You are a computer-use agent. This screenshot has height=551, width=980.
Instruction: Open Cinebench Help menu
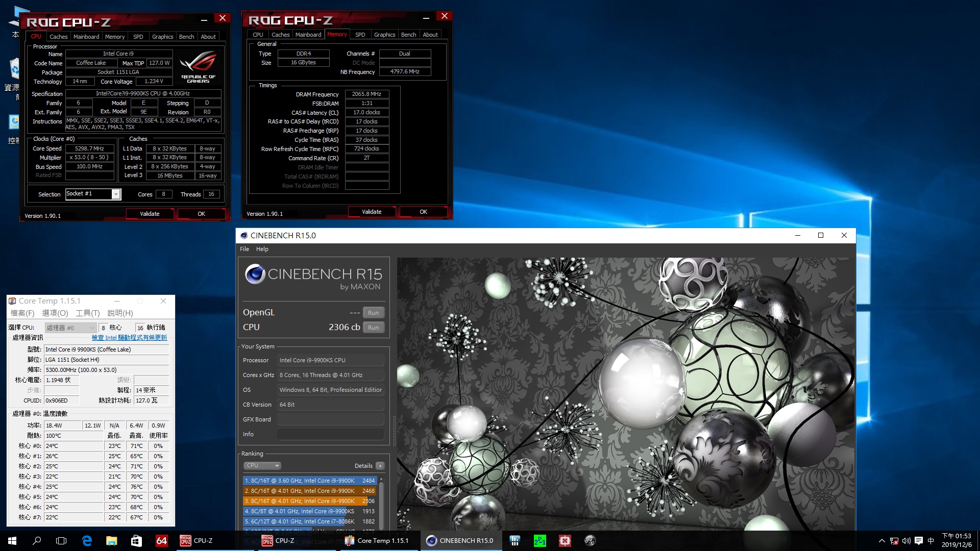(262, 249)
